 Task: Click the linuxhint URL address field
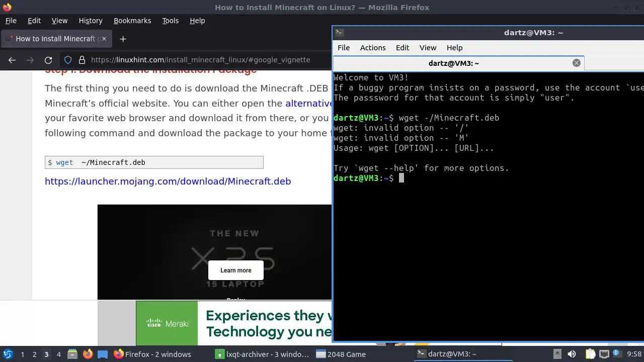click(200, 60)
